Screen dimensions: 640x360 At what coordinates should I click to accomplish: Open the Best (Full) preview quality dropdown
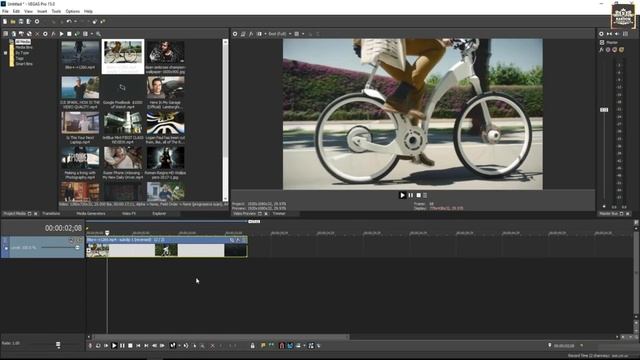pyautogui.click(x=280, y=34)
